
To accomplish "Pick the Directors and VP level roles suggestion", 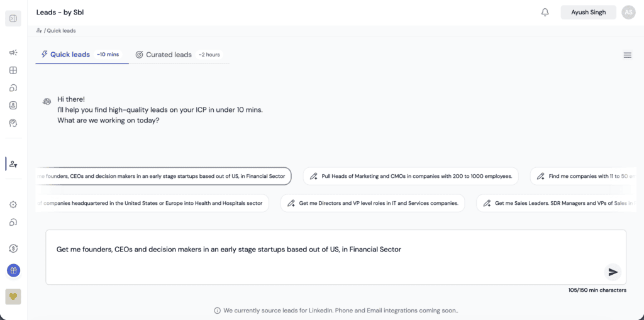I will (373, 203).
